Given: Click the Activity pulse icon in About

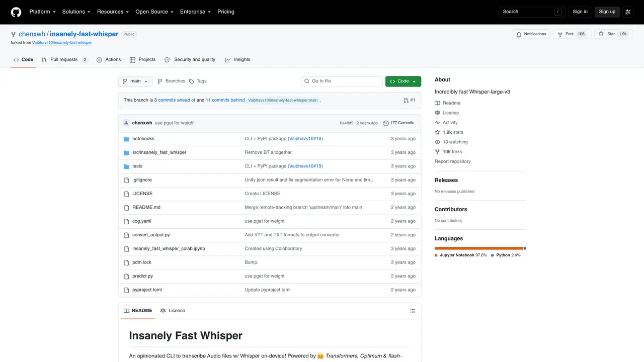Looking at the screenshot, I should 438,123.
